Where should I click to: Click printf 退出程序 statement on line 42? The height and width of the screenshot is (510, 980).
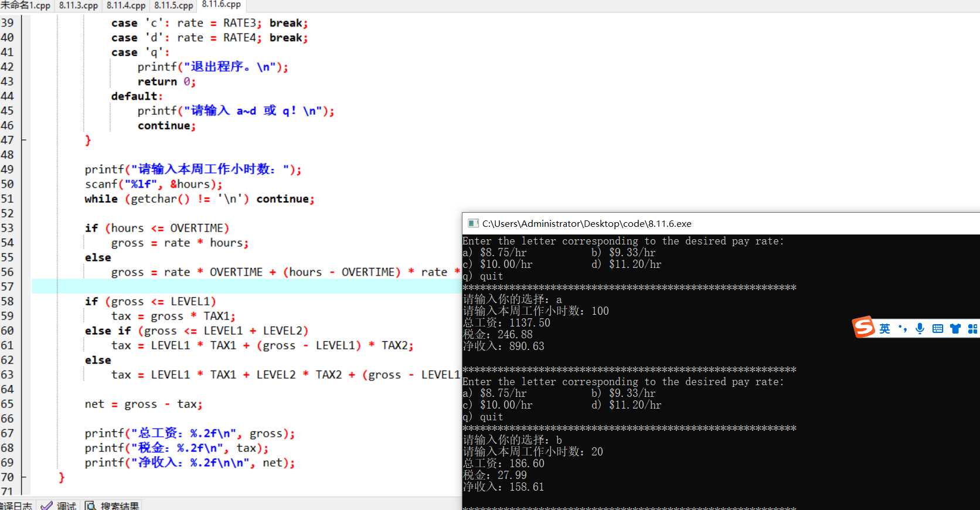coord(213,67)
